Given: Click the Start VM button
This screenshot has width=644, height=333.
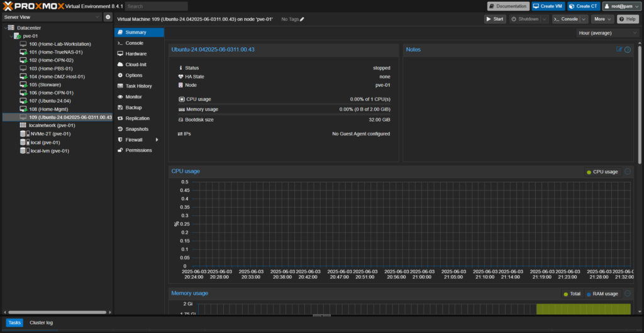Looking at the screenshot, I should click(x=495, y=19).
